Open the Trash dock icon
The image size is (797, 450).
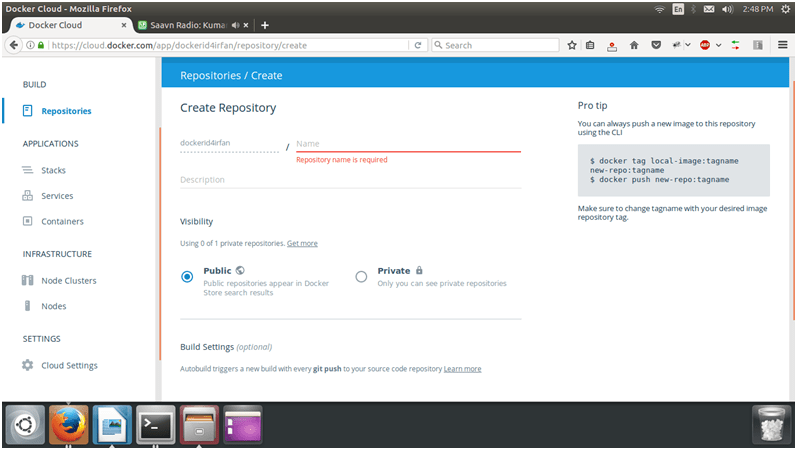click(772, 424)
